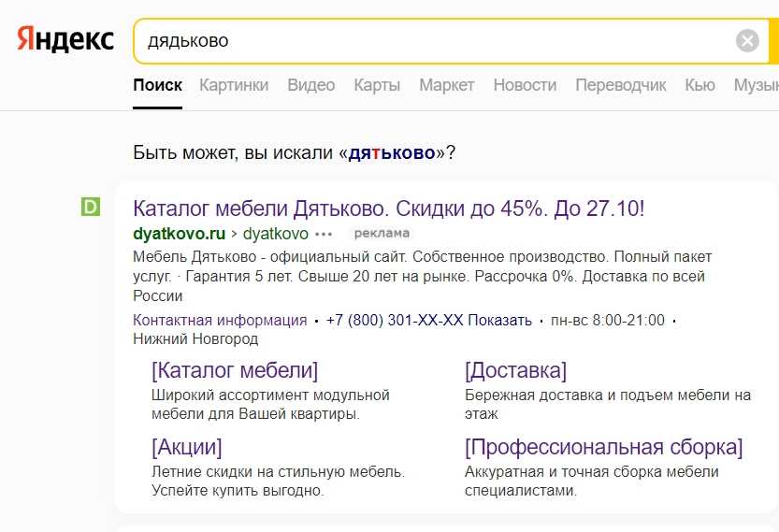The height and width of the screenshot is (532, 779).
Task: Click the dyatkovo.ru green URL
Action: pyautogui.click(x=180, y=234)
